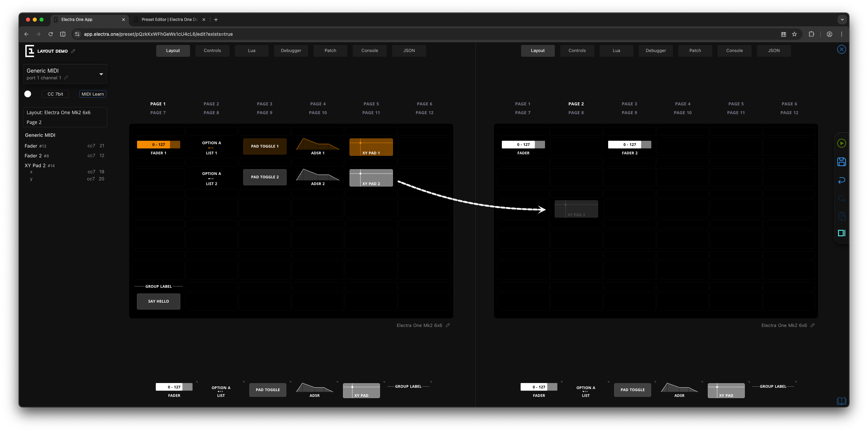This screenshot has height=432, width=868.
Task: Click the save preset floppy icon
Action: (841, 162)
